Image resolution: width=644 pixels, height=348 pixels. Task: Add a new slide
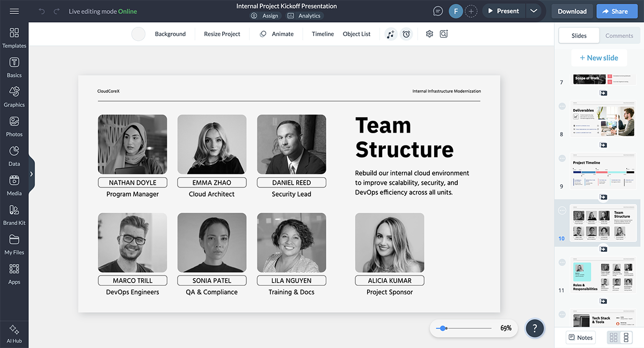(598, 58)
